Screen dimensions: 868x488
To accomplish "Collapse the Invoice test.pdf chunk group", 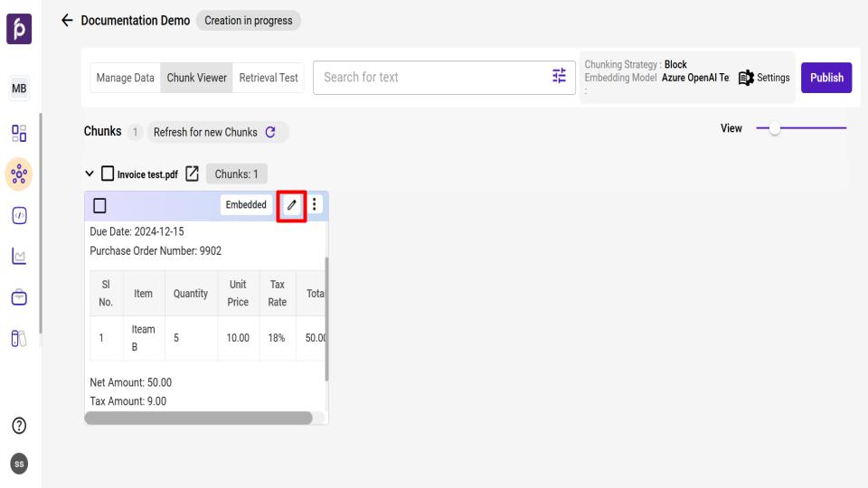I will pos(90,174).
